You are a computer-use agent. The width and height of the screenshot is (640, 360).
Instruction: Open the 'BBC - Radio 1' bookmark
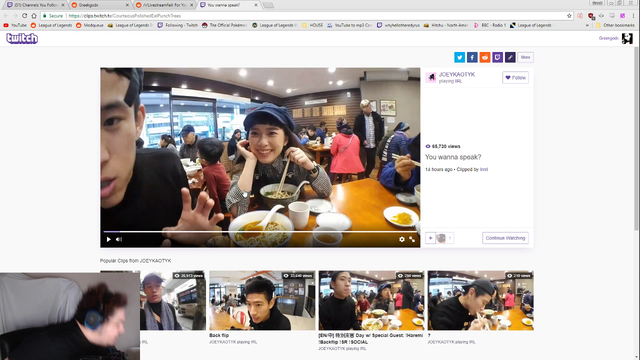click(x=490, y=25)
